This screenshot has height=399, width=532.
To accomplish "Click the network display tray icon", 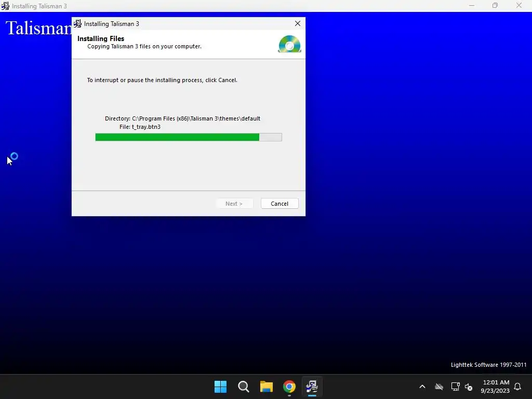I will click(x=455, y=387).
